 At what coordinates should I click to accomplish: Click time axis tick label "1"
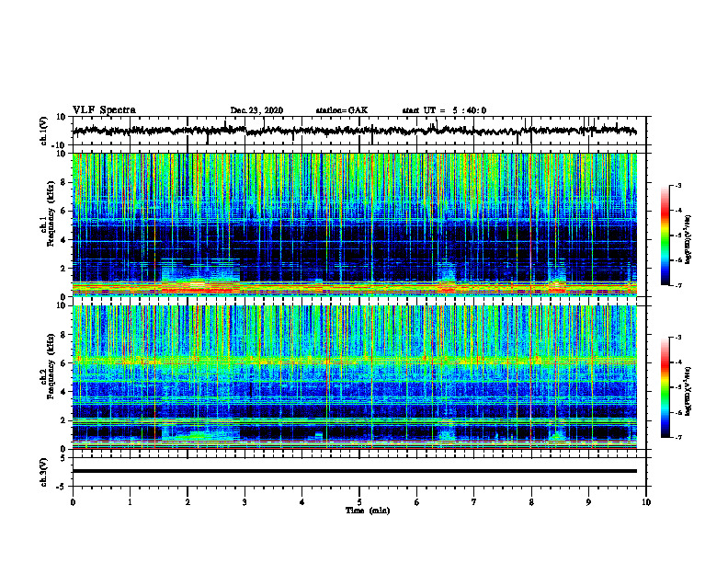click(x=130, y=502)
